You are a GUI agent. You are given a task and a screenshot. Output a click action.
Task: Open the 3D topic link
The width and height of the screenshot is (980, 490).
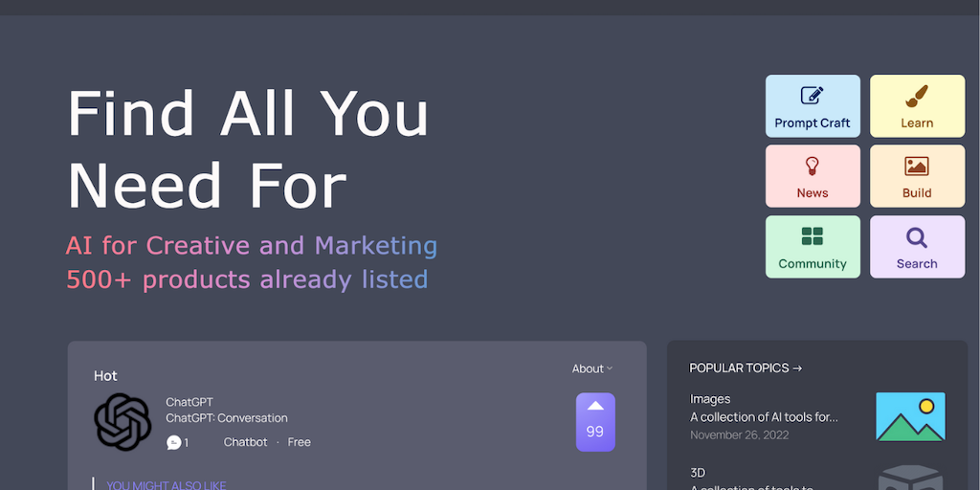[698, 473]
